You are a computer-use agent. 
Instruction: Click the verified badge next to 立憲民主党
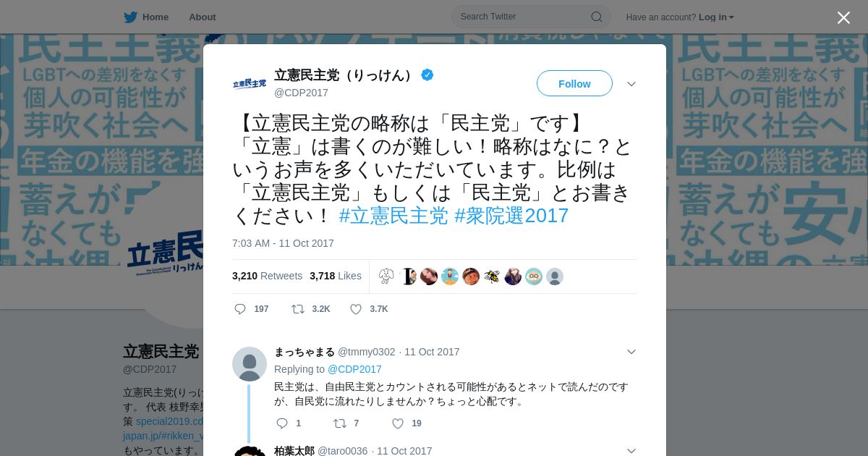(427, 75)
